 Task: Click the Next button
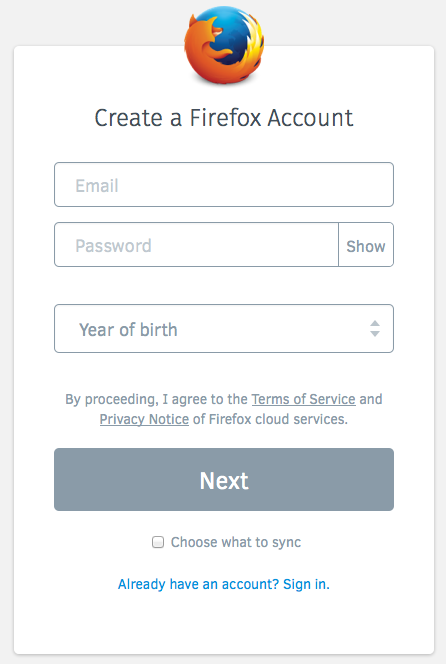224,479
